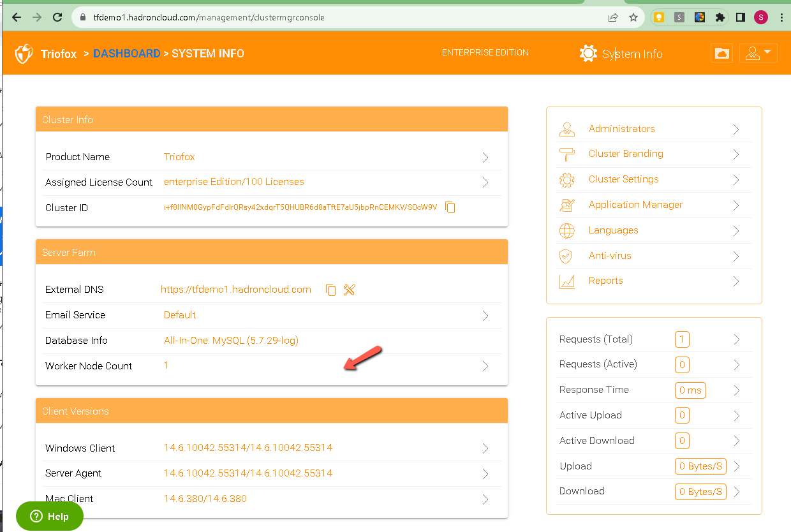Open the Reports row chevron

point(736,281)
